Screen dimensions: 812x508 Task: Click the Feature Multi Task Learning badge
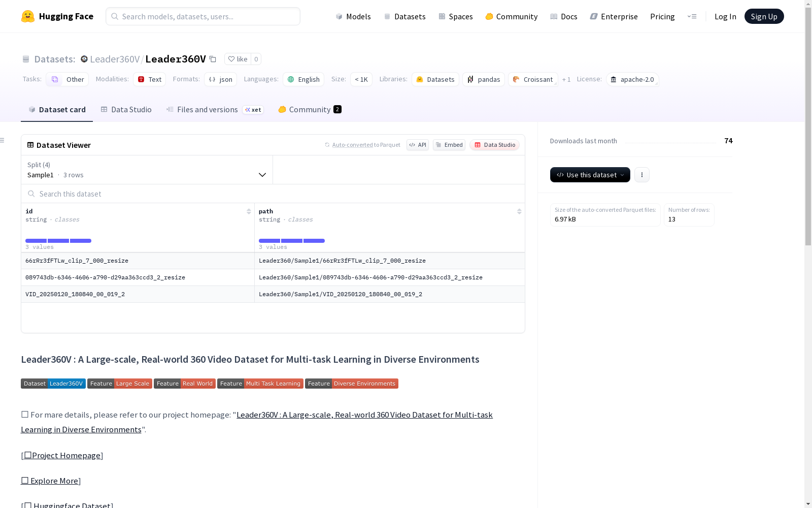coord(260,384)
